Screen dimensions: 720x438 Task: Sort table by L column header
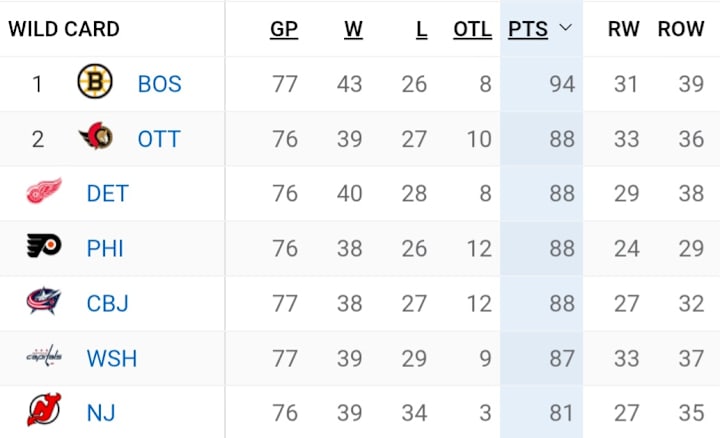point(422,29)
